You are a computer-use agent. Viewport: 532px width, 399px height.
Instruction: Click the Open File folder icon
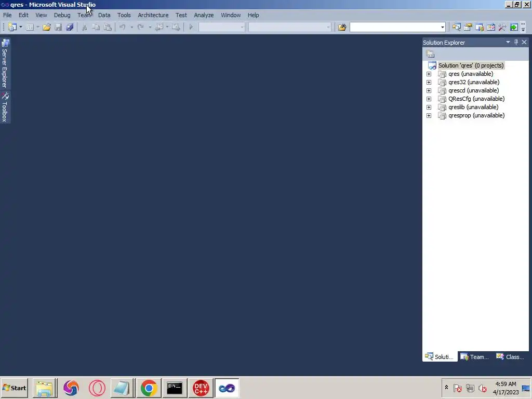click(x=46, y=27)
